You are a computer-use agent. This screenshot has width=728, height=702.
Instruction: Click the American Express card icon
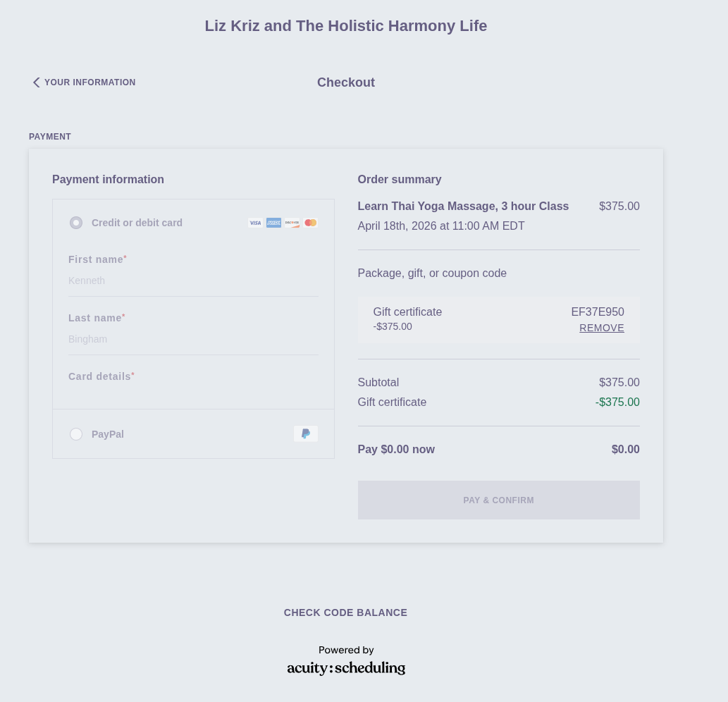pyautogui.click(x=273, y=223)
